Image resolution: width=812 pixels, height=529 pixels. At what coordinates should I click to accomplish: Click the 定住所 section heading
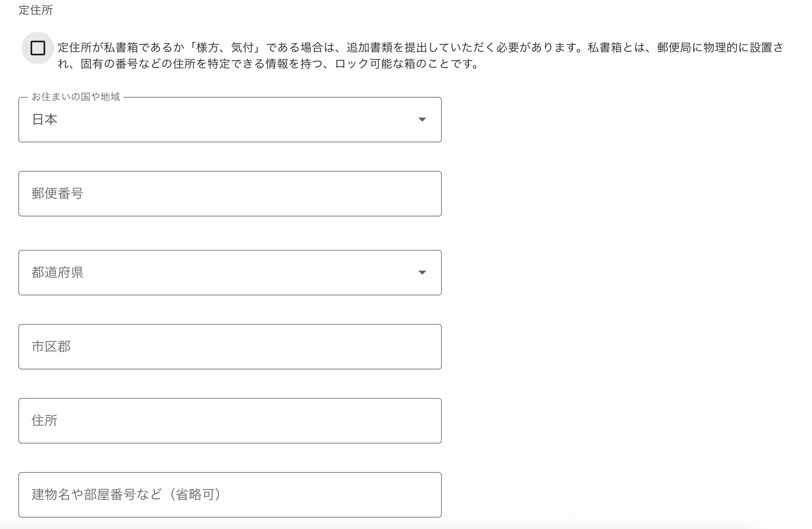point(36,10)
